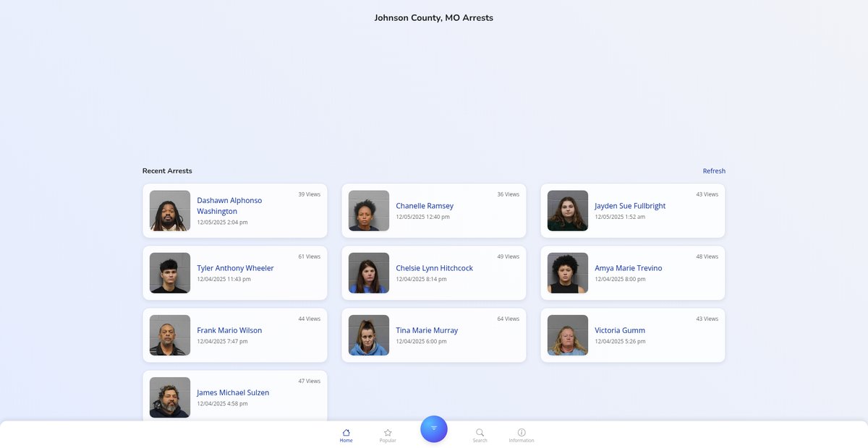Screen dimensions: 868x448
Task: Open Chanelle Ramsey's arrest record
Action: [x=434, y=210]
